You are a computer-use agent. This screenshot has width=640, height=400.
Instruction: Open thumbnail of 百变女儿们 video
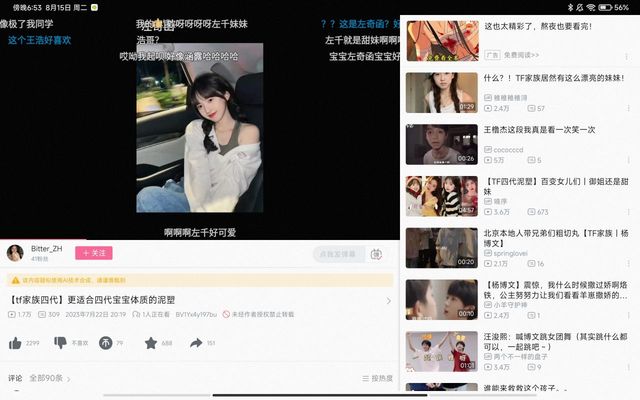tap(442, 196)
